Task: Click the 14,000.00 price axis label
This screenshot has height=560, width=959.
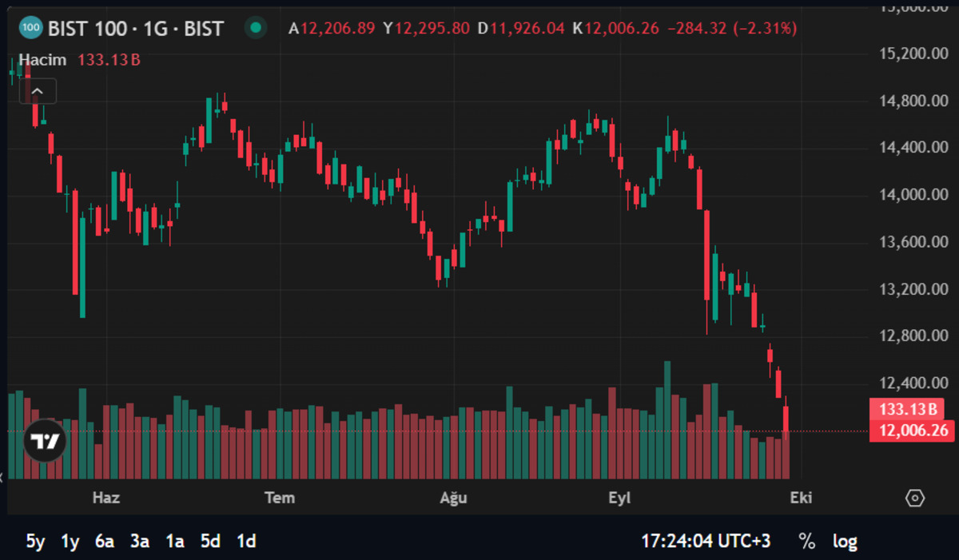Action: [x=913, y=195]
